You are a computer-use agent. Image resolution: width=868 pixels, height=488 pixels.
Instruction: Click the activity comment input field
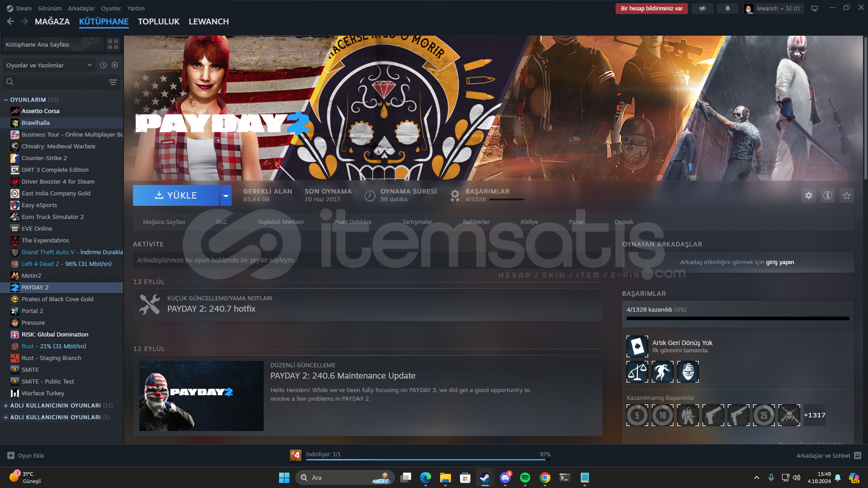(x=368, y=260)
